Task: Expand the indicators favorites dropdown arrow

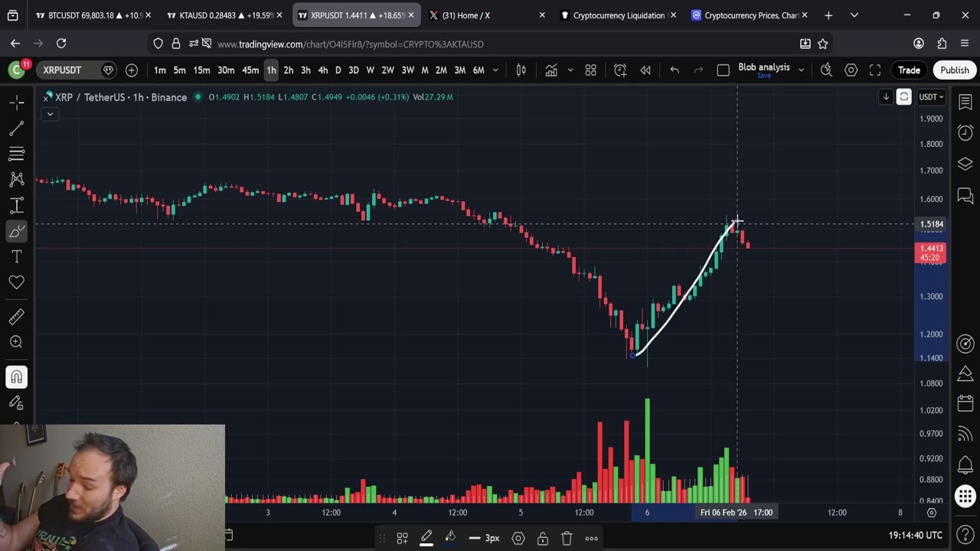Action: [x=570, y=70]
